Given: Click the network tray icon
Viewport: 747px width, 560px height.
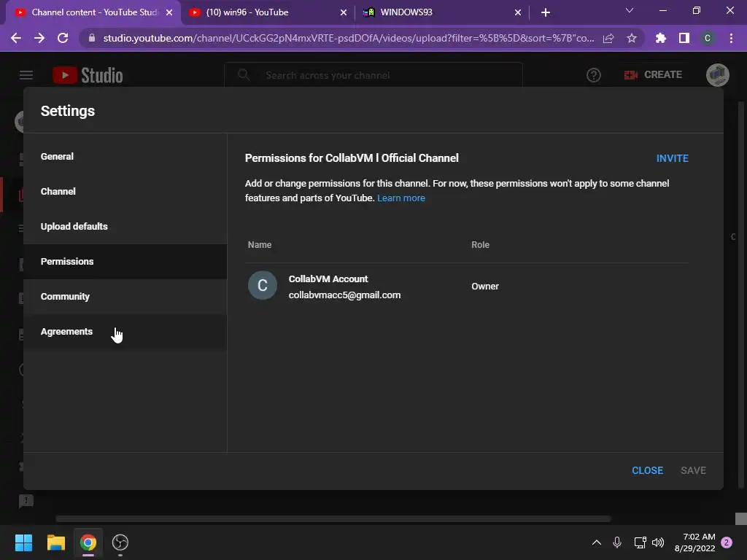Looking at the screenshot, I should [x=640, y=542].
